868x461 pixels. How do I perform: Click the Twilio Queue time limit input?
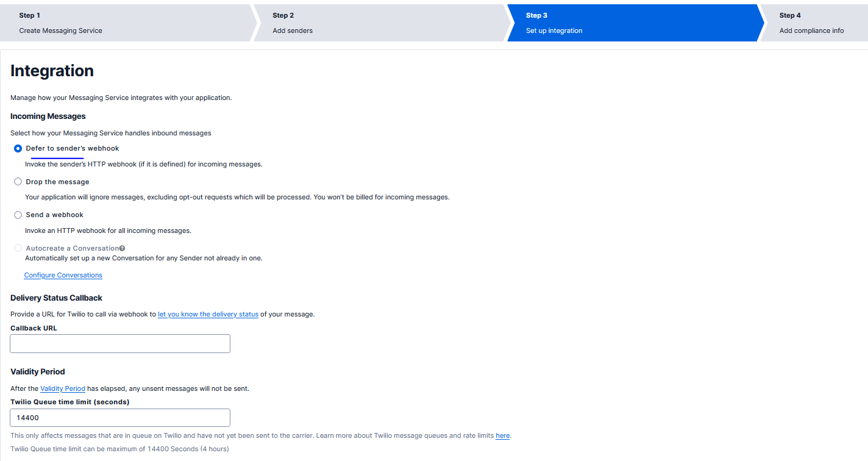click(x=120, y=418)
